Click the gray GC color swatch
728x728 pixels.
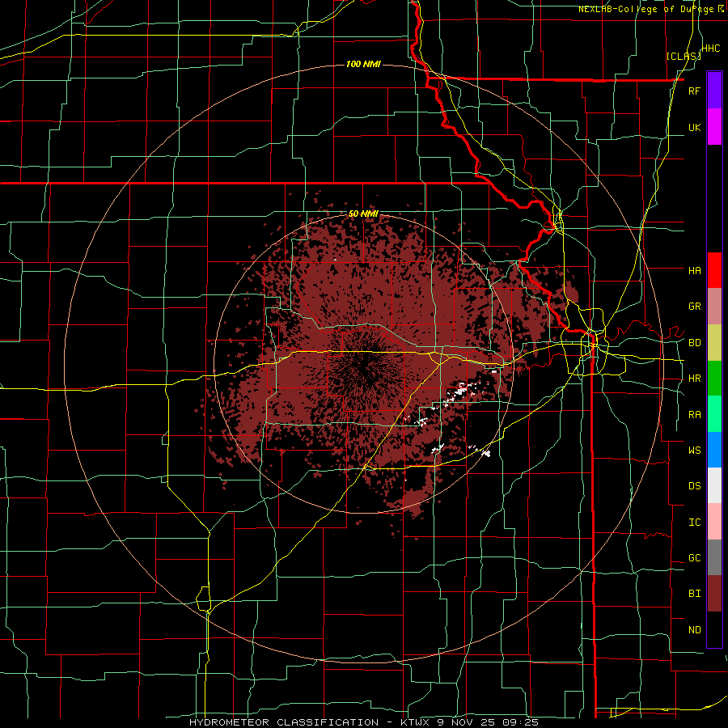click(x=714, y=557)
